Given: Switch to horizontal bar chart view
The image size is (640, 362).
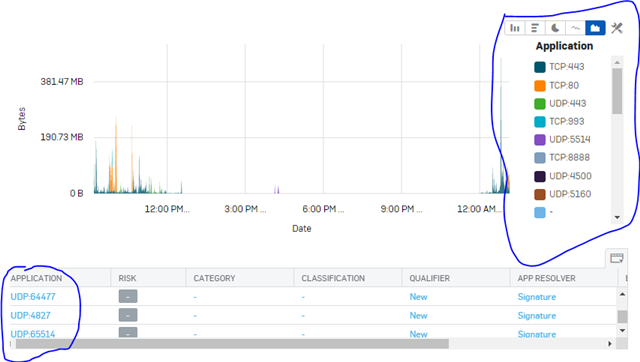Looking at the screenshot, I should click(535, 28).
